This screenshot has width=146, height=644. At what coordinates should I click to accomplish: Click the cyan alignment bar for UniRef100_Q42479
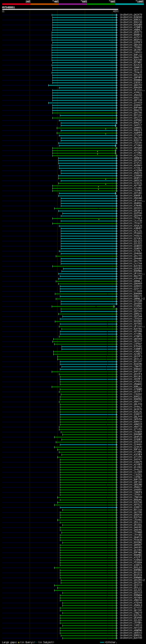(x=85, y=15)
